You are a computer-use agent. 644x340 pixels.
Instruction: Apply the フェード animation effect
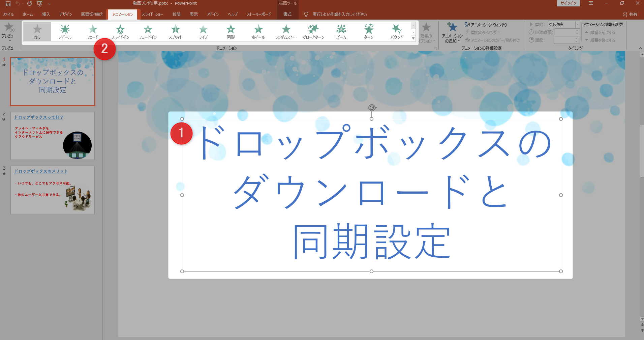click(x=93, y=32)
